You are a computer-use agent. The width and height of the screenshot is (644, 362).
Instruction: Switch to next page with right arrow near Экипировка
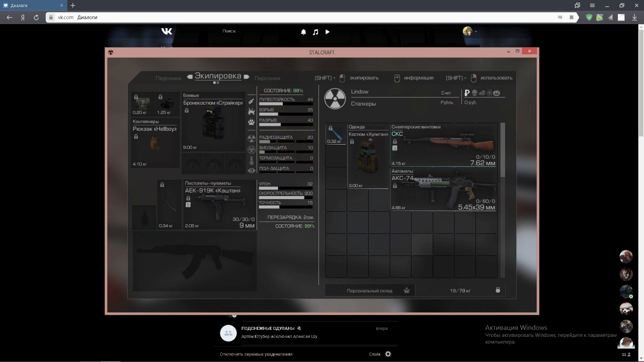point(247,77)
